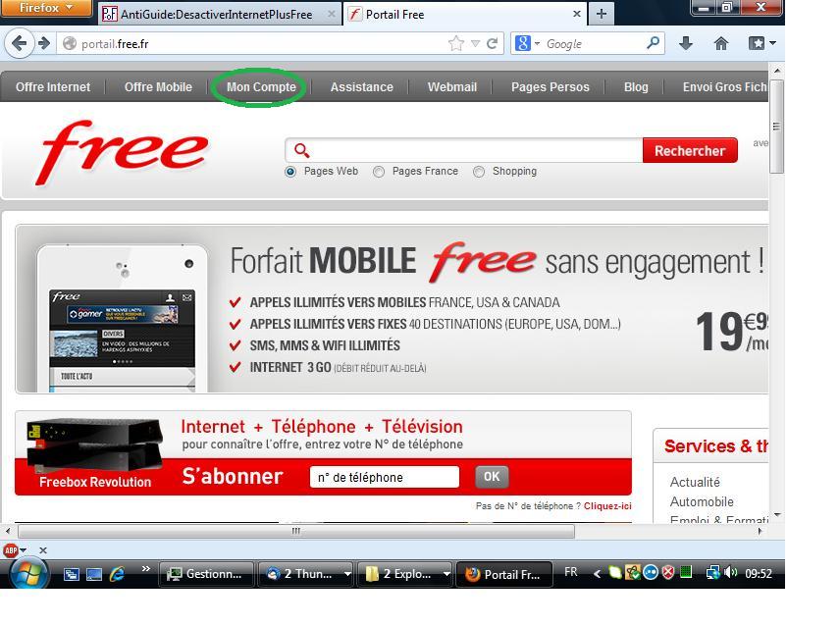Go back with the browser back arrow
This screenshot has height=627, width=840.
pos(20,43)
